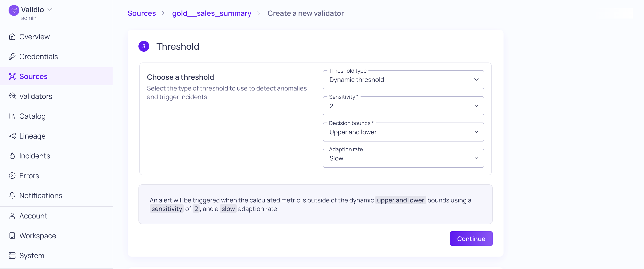Image resolution: width=644 pixels, height=269 pixels.
Task: Click the Valididio logo icon
Action: [x=14, y=10]
